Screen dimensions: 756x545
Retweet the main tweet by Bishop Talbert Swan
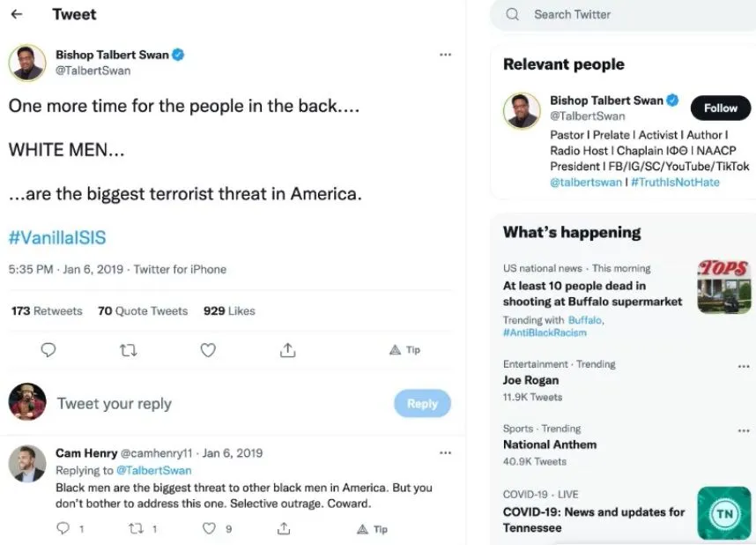click(x=128, y=350)
